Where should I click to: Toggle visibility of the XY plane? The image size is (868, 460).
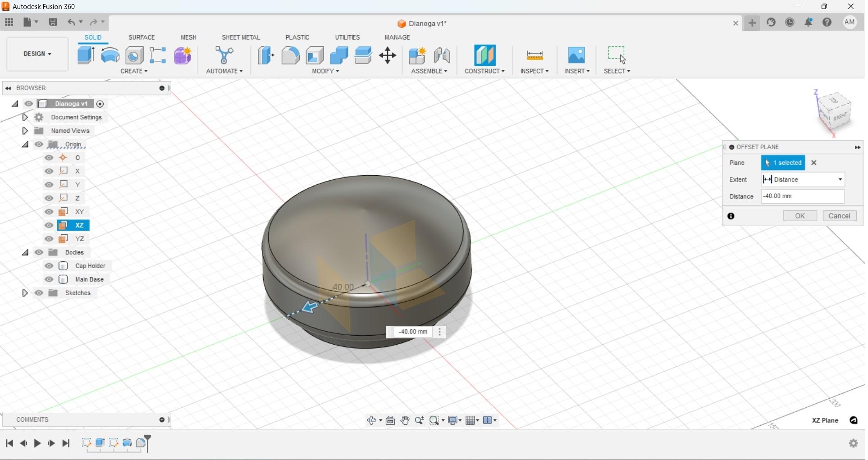coord(49,212)
